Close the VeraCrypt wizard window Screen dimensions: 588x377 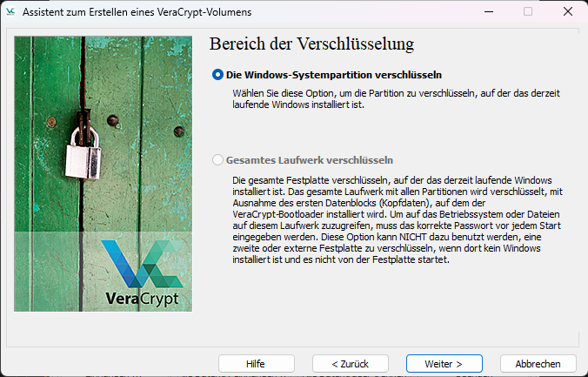(x=568, y=11)
